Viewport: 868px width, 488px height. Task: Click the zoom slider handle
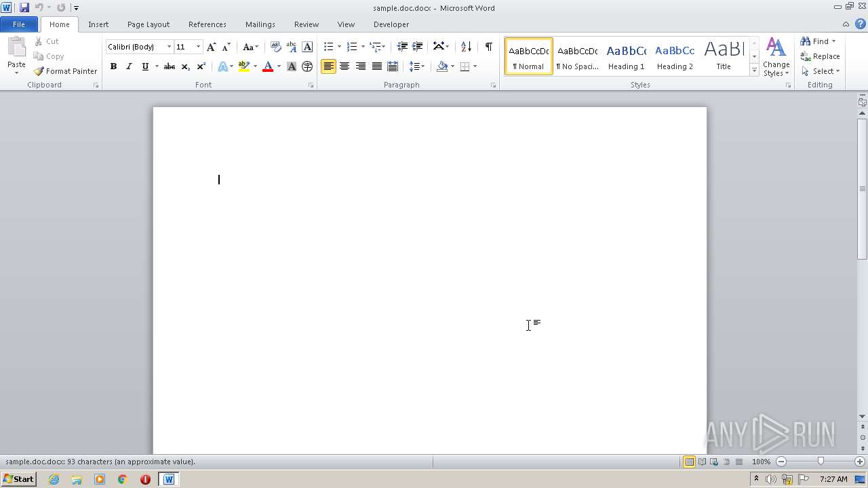click(821, 462)
